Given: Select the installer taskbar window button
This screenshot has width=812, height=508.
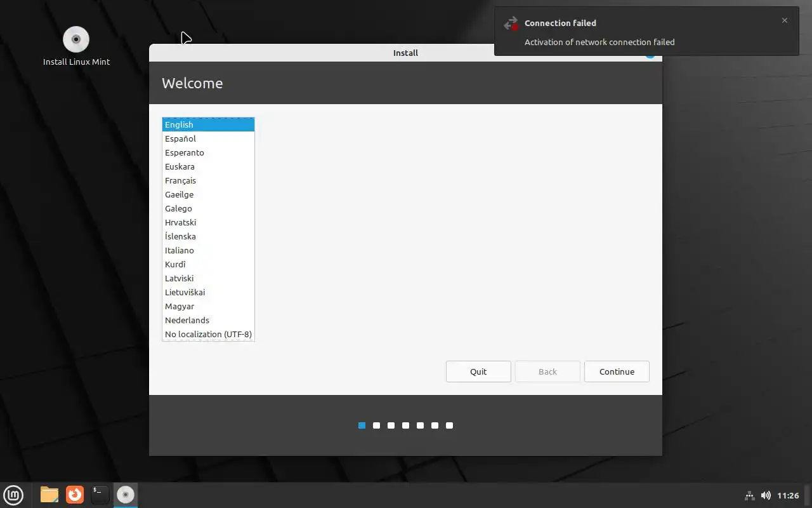Looking at the screenshot, I should 126,495.
